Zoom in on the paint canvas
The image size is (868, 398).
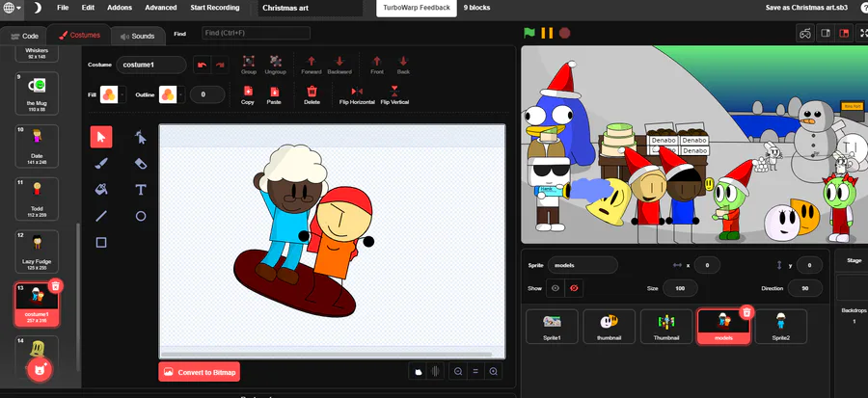[x=493, y=371]
